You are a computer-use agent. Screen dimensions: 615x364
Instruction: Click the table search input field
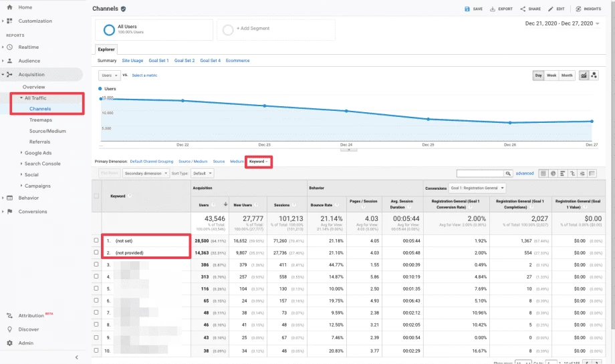click(x=480, y=173)
